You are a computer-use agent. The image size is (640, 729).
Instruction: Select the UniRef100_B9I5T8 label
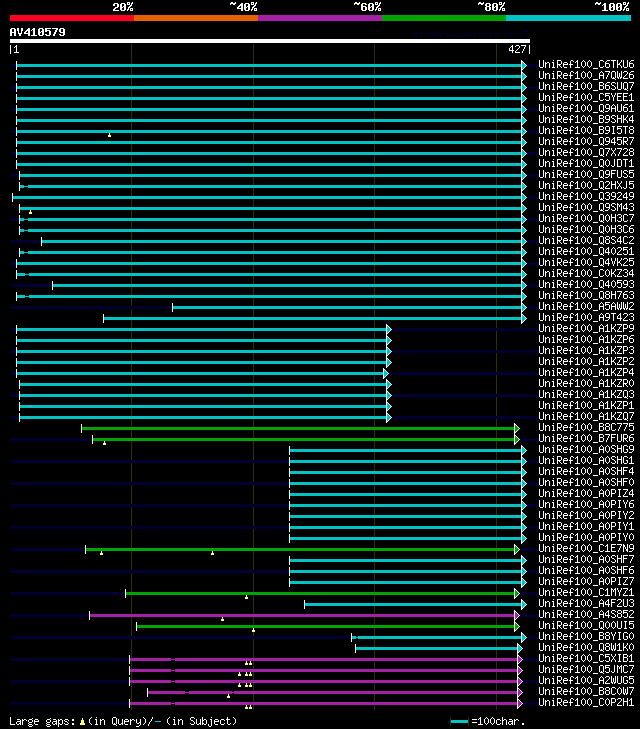click(x=586, y=130)
